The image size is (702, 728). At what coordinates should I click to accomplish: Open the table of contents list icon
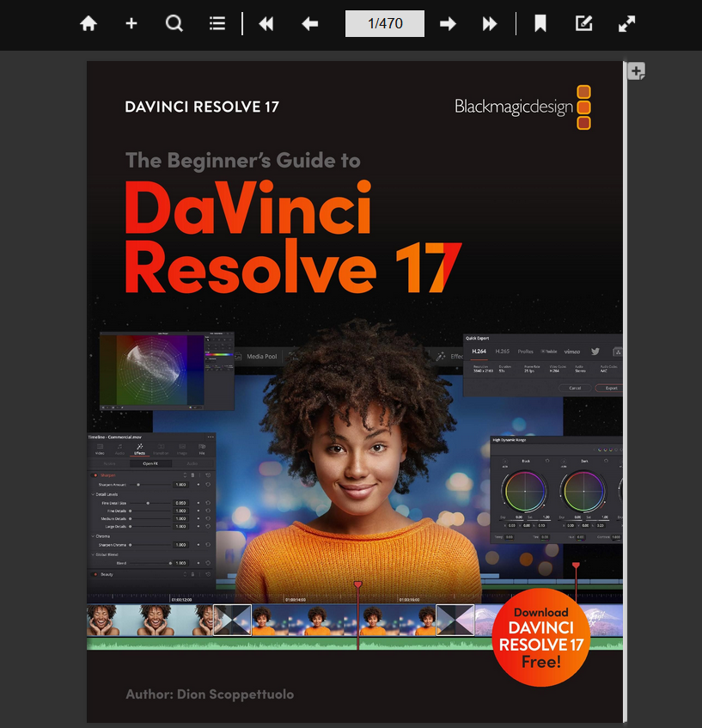click(x=217, y=23)
